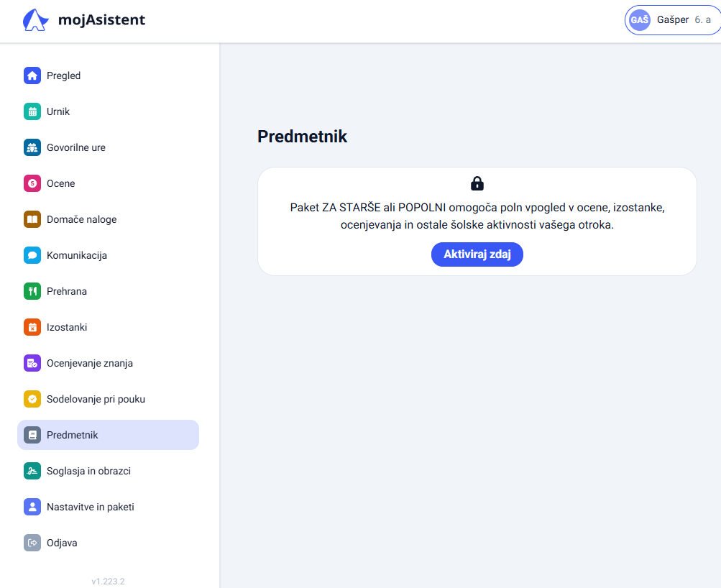Click the Pregled home icon
This screenshot has height=588, width=721.
click(32, 75)
